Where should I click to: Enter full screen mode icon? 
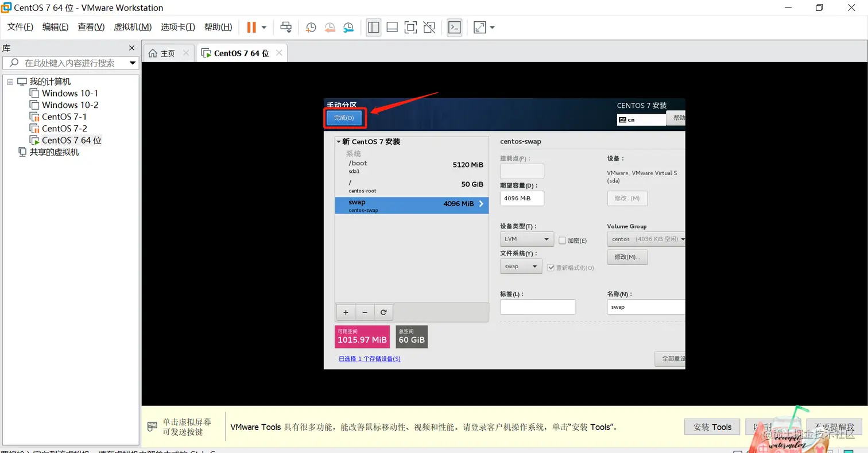[410, 27]
